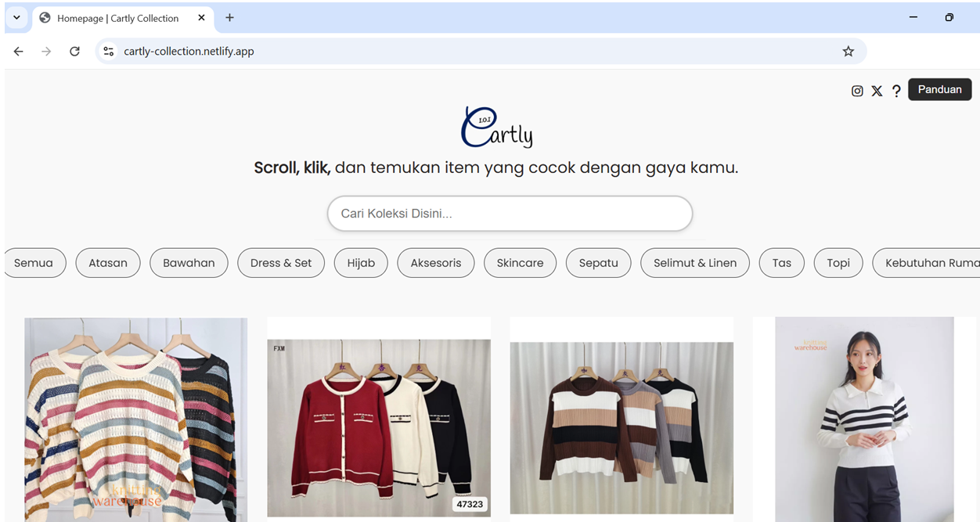Open the X (Twitter) icon
980x522 pixels.
point(877,90)
